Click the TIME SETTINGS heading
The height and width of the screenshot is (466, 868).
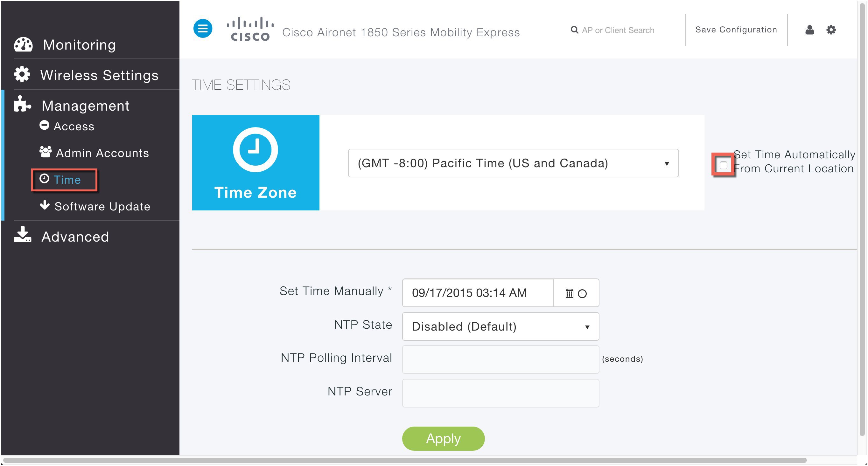tap(241, 85)
